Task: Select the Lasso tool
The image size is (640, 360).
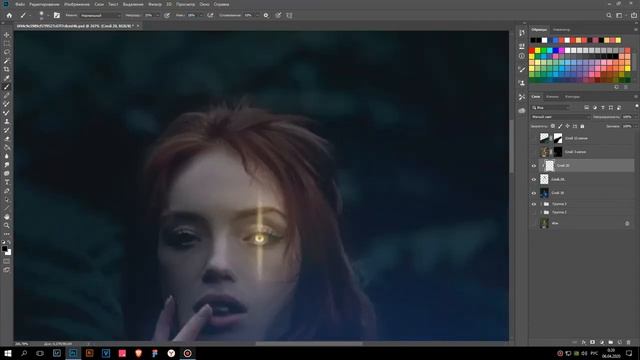Action: 7,52
